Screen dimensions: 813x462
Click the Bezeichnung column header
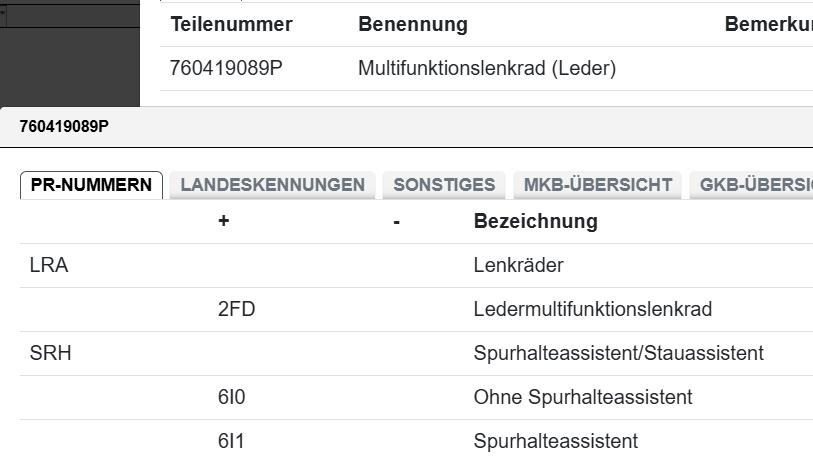coord(535,221)
